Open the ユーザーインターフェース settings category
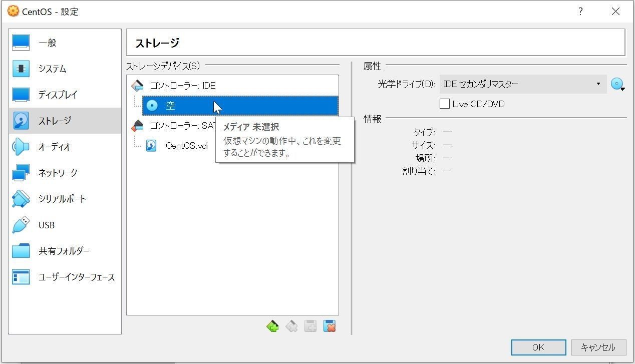Image resolution: width=635 pixels, height=364 pixels. coord(65,277)
